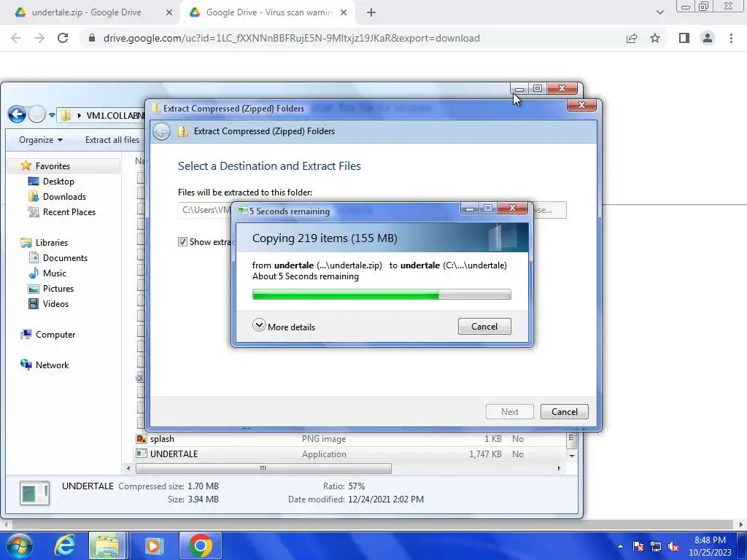The height and width of the screenshot is (560, 747).
Task: Toggle Show extracted files checkbox
Action: [x=182, y=242]
